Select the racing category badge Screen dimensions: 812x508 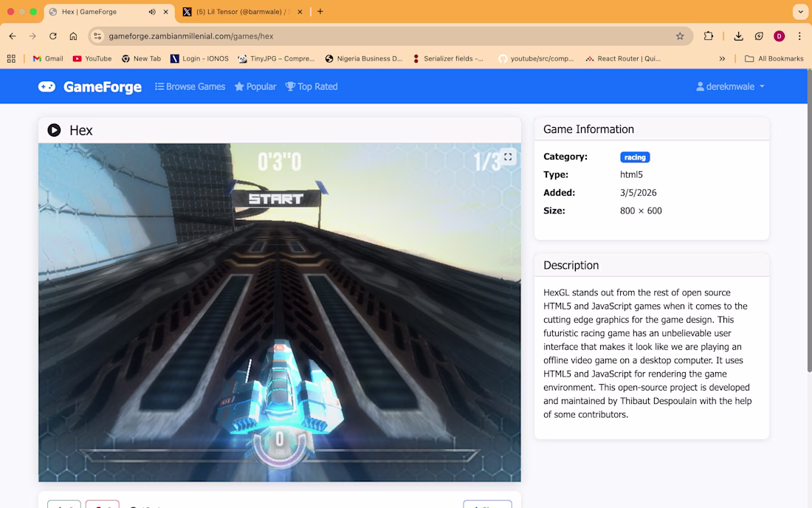coord(635,157)
